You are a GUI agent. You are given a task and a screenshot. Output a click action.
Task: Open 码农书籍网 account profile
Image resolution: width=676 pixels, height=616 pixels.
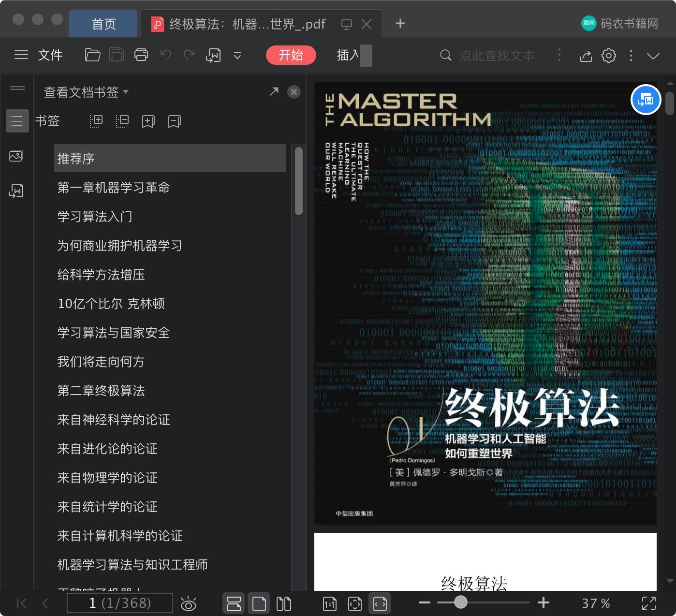click(x=619, y=23)
